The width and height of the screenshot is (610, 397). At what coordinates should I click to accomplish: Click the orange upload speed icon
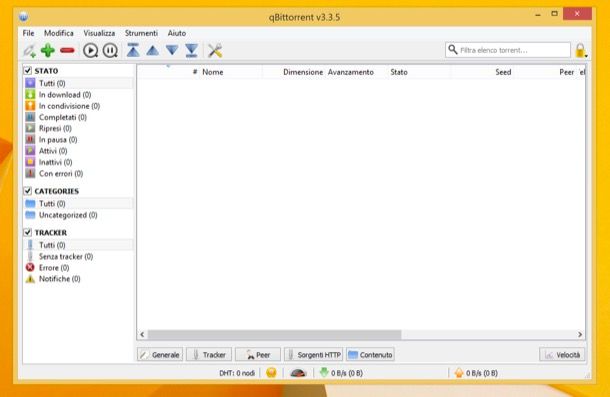click(x=459, y=373)
